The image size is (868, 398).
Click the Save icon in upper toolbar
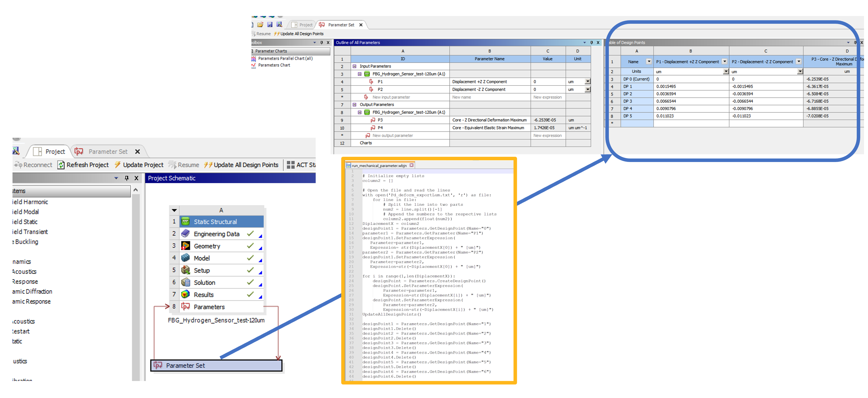[270, 24]
